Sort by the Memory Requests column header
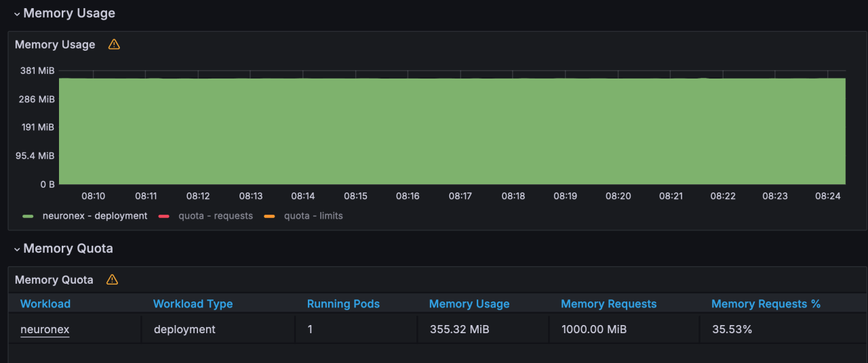Image resolution: width=868 pixels, height=363 pixels. click(608, 304)
